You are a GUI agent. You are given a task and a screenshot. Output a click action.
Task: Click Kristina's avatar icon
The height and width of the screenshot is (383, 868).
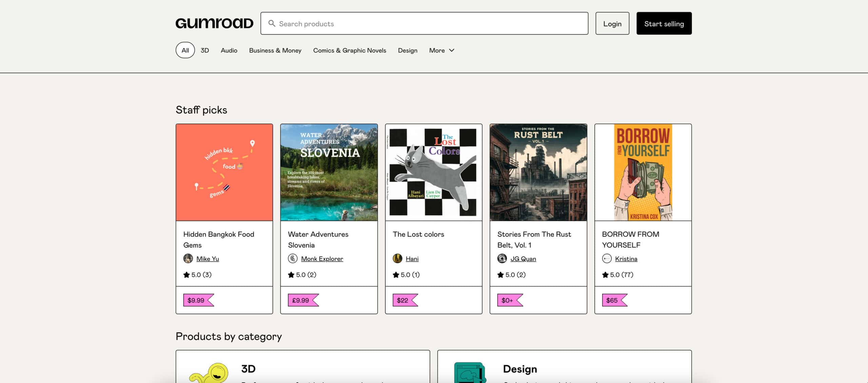pos(607,258)
